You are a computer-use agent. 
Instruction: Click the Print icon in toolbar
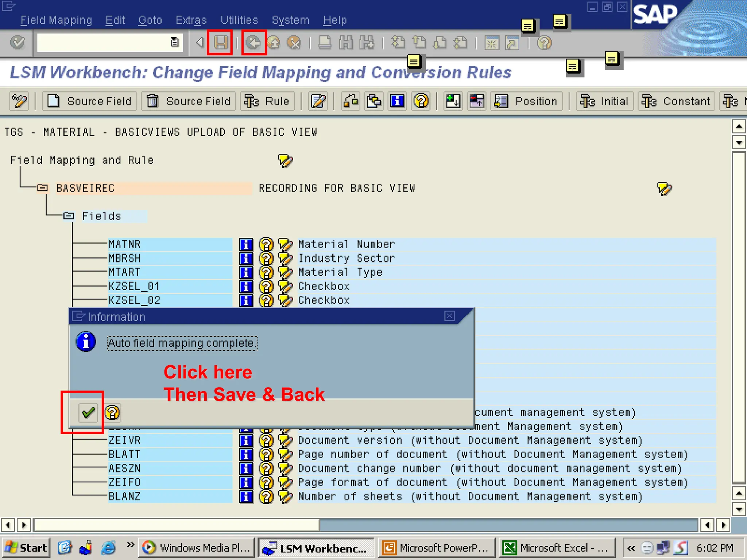pyautogui.click(x=324, y=43)
